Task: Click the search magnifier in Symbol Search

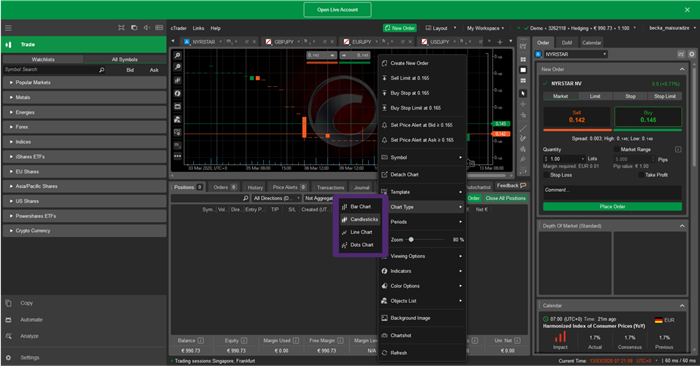Action: click(x=101, y=70)
